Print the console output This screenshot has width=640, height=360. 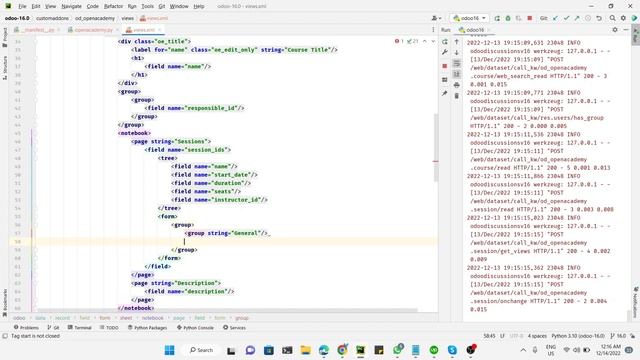point(457,85)
